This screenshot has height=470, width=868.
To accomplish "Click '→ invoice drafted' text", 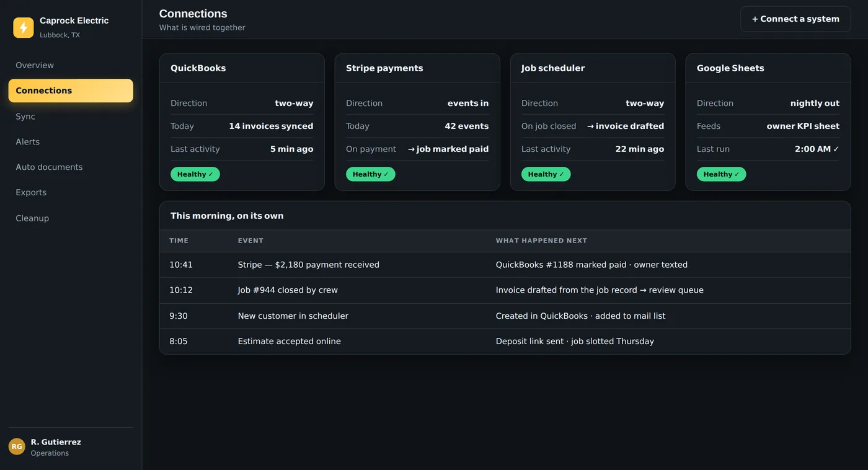I will 626,126.
